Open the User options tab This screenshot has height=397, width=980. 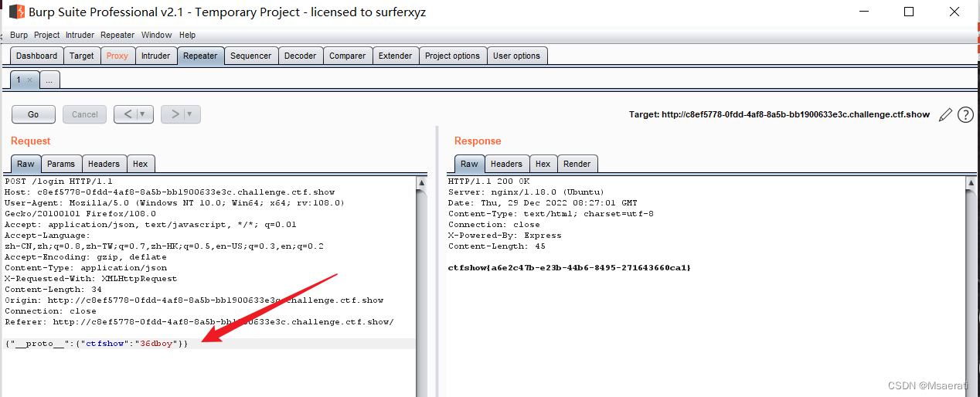click(x=517, y=56)
